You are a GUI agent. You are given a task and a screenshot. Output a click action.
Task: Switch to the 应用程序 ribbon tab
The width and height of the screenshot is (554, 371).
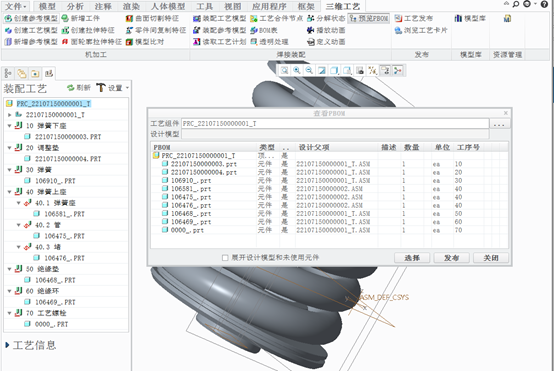coord(269,6)
